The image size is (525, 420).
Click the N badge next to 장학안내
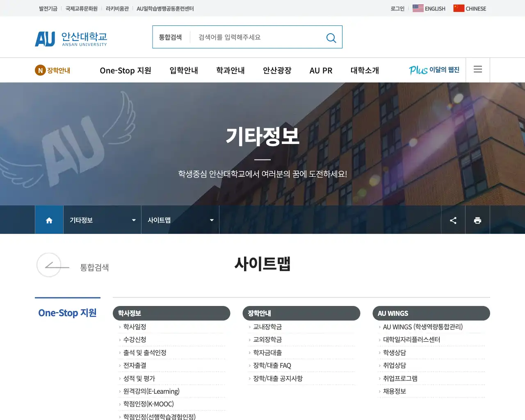point(40,70)
